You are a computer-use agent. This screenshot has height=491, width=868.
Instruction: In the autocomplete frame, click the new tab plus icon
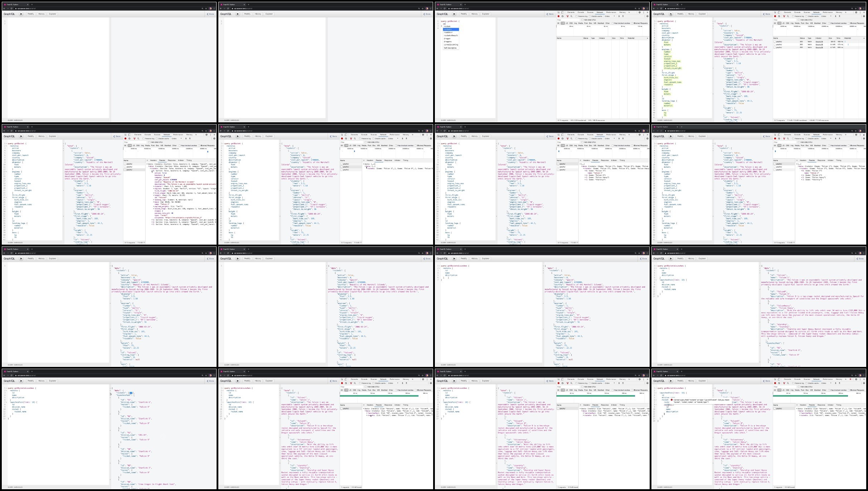click(465, 5)
